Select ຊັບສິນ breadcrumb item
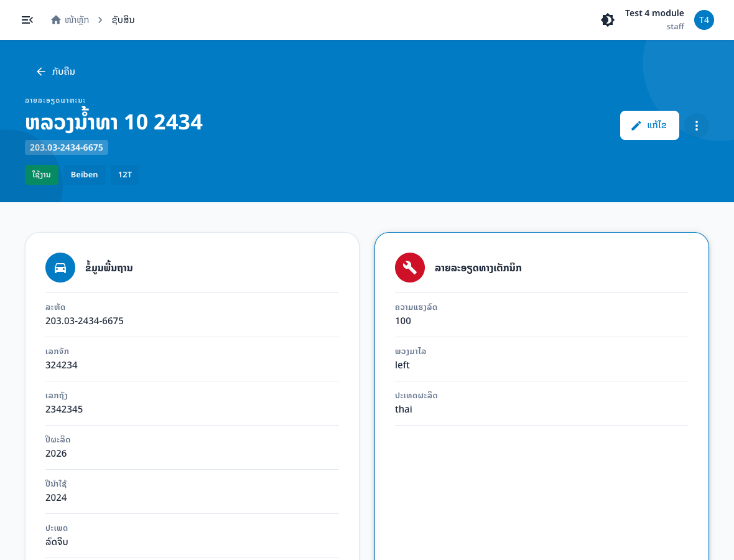Image resolution: width=734 pixels, height=560 pixels. click(123, 20)
